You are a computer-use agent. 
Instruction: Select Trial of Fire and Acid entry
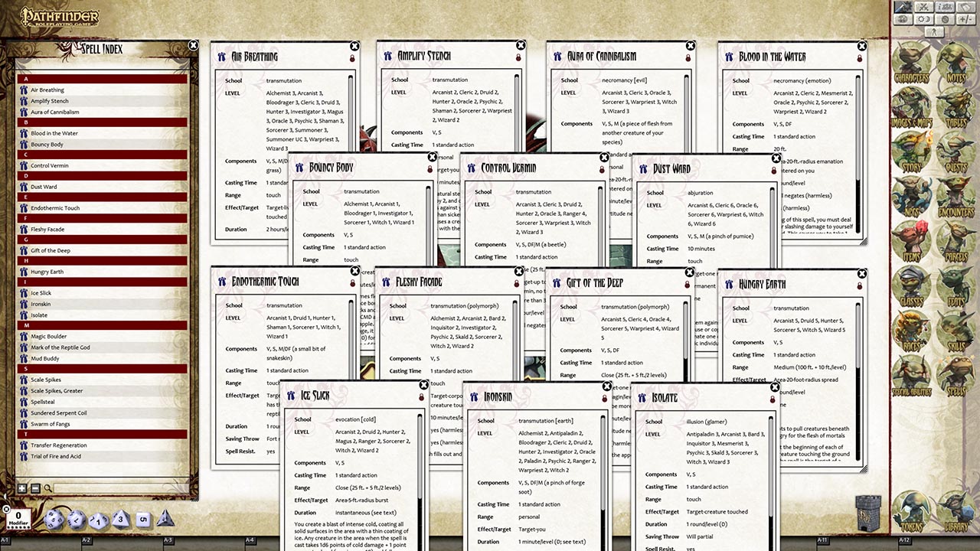click(102, 456)
